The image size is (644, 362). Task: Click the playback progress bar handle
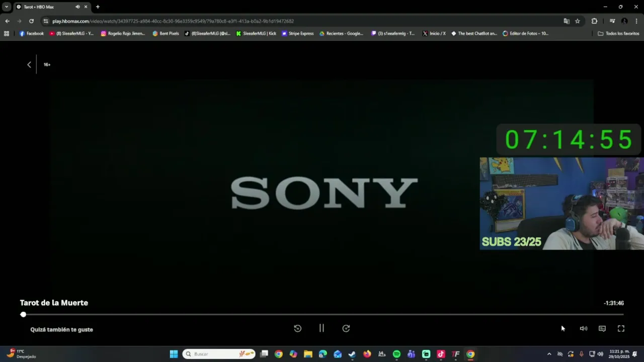[23, 314]
